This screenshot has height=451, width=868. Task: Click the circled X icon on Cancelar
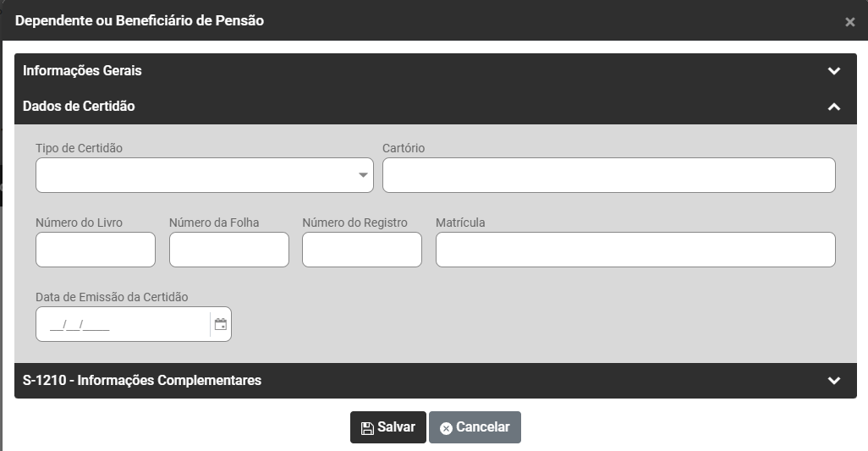click(x=446, y=428)
